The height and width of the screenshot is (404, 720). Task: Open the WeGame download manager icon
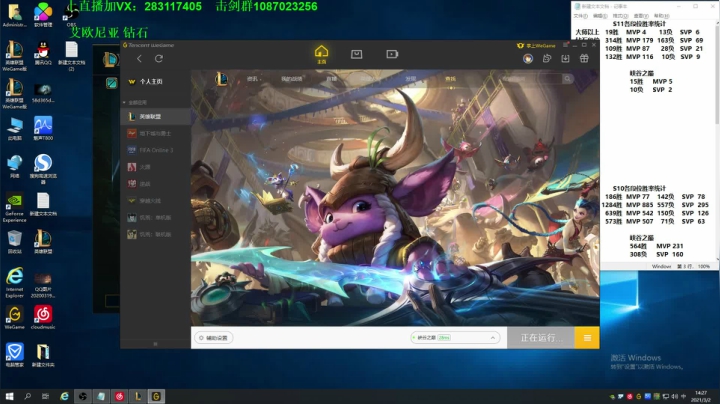(x=565, y=58)
